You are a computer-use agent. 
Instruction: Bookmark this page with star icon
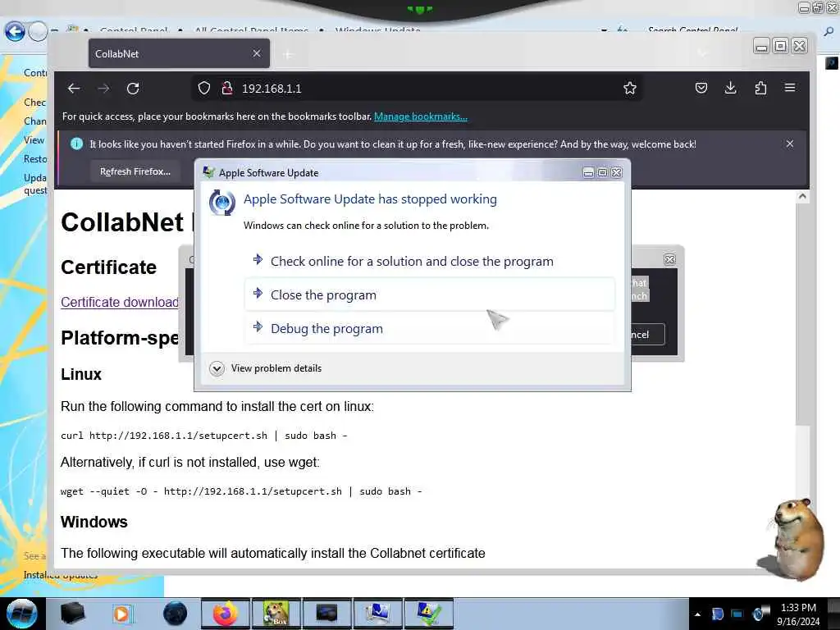pyautogui.click(x=630, y=89)
